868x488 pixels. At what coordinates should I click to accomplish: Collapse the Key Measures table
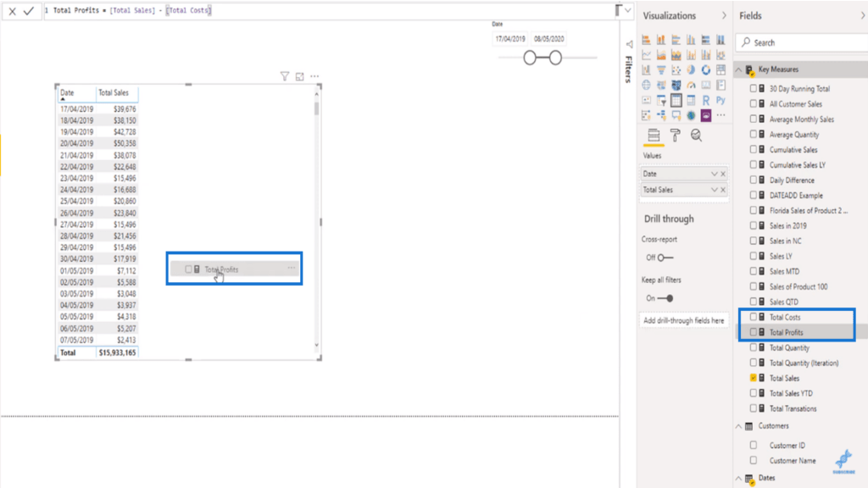[x=738, y=69]
